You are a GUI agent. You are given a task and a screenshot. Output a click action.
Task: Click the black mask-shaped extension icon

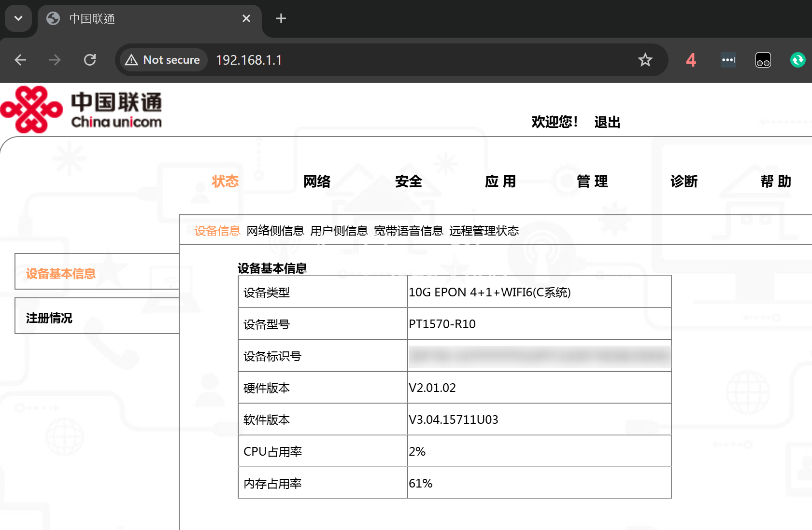click(763, 60)
